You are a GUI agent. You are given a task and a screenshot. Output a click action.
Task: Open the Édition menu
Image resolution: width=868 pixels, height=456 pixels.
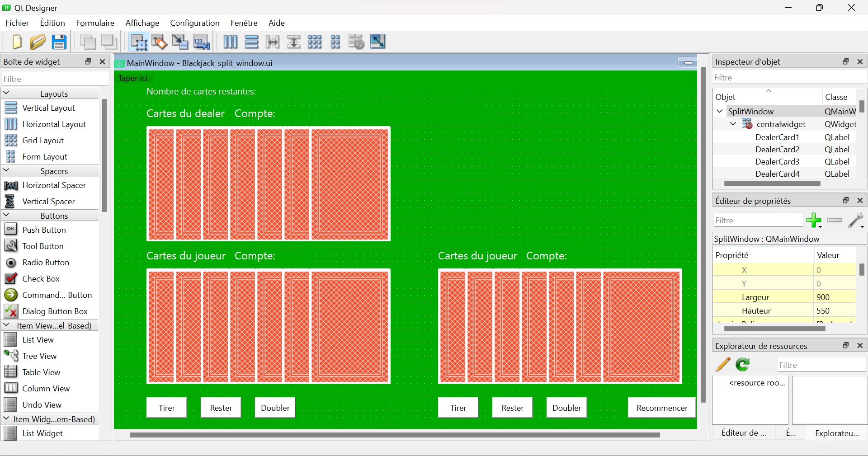click(52, 23)
